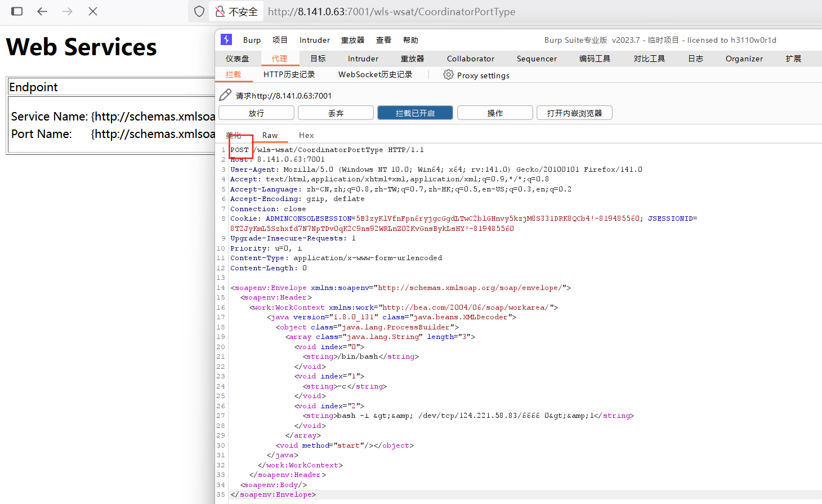Click the Port Name row in webpage

pos(113,134)
